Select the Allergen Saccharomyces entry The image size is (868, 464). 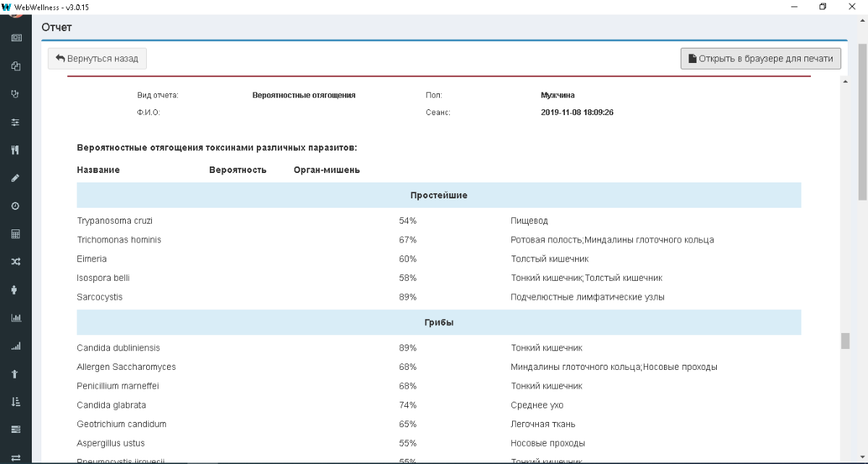point(127,367)
